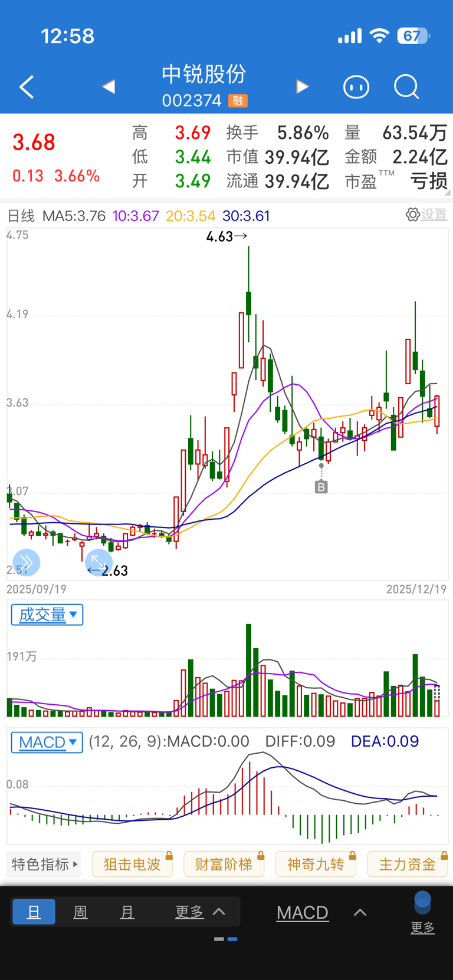
Task: Tap the opening price 3.49
Action: [193, 181]
